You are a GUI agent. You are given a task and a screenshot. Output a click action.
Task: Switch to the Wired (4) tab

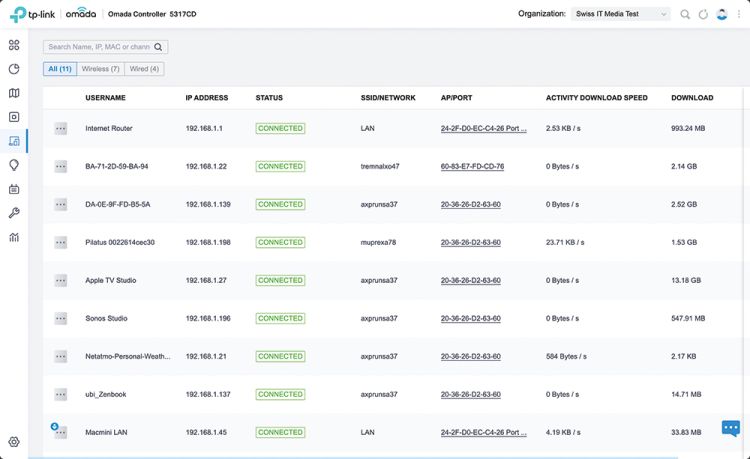144,69
